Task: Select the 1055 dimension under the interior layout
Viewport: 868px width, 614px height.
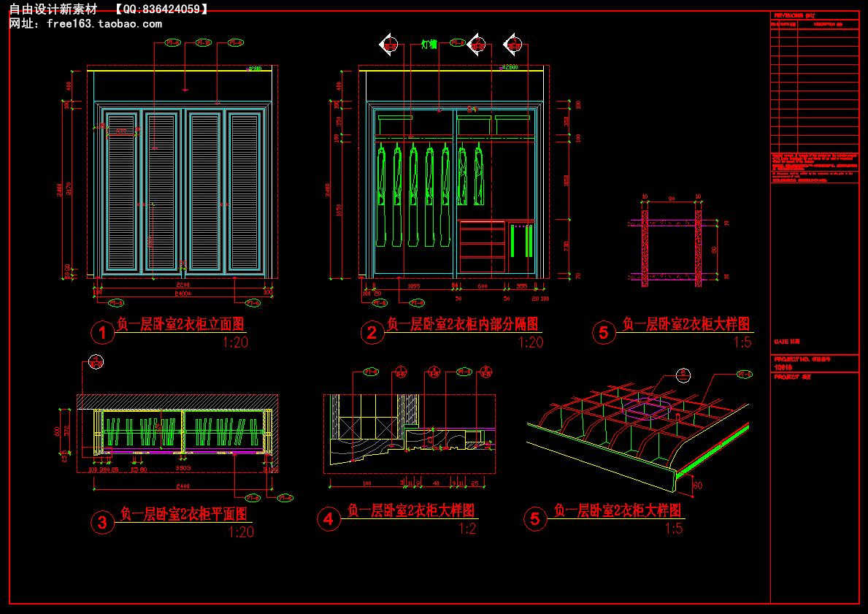Action: 413,286
